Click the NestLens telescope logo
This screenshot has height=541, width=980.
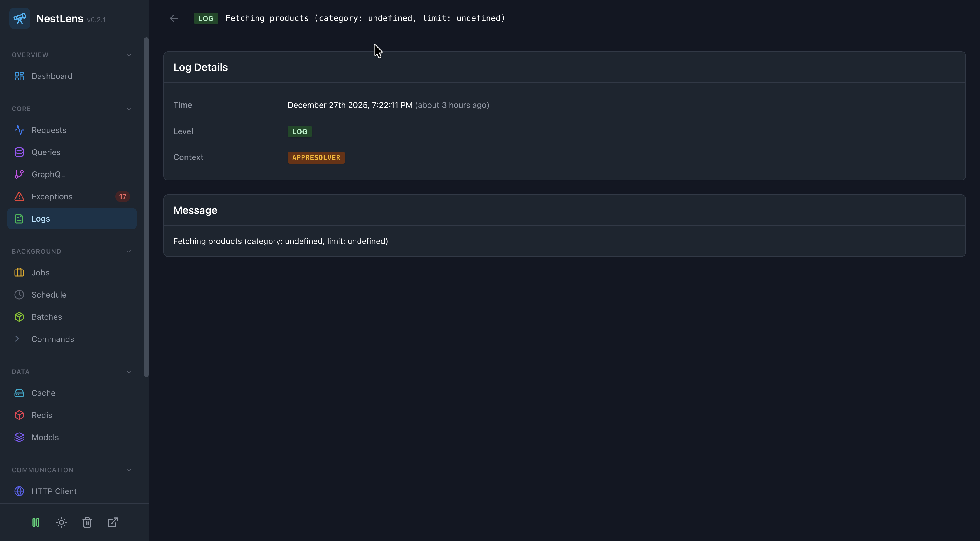[x=20, y=18]
